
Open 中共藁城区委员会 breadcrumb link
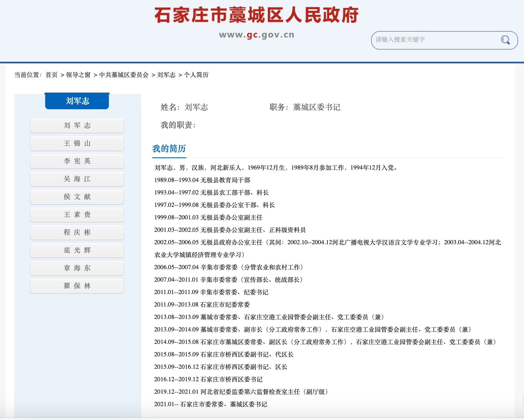tap(124, 75)
